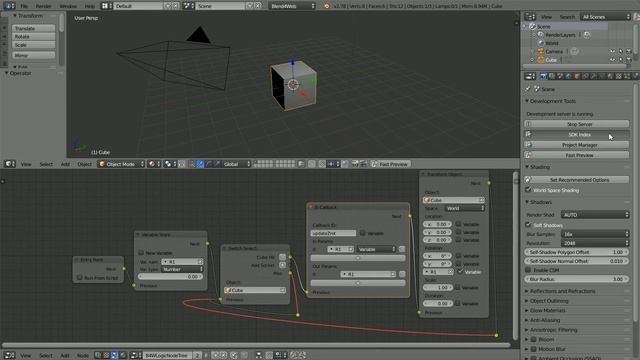The width and height of the screenshot is (640, 360).
Task: Click the outliner editor type icon
Action: pyautogui.click(x=530, y=17)
